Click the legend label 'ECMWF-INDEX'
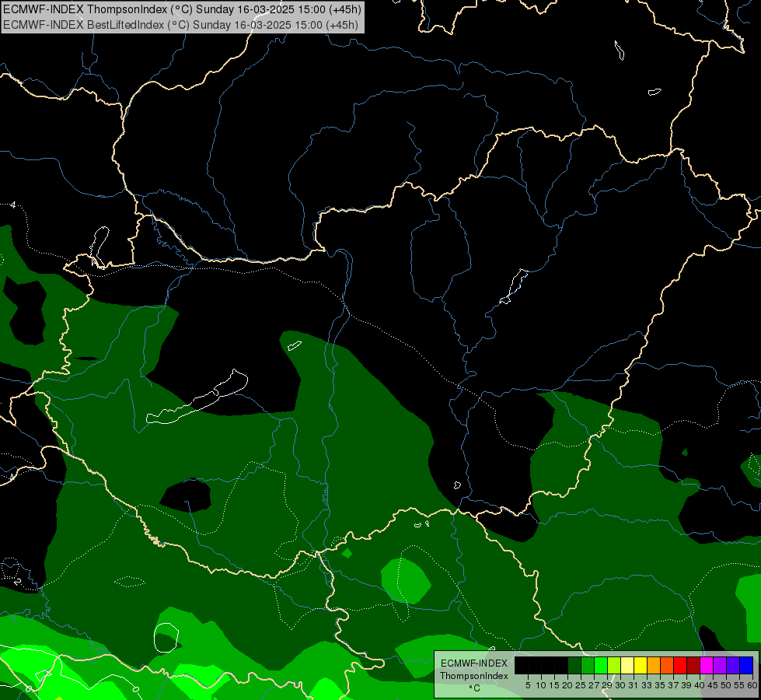The image size is (761, 700). coord(474,663)
